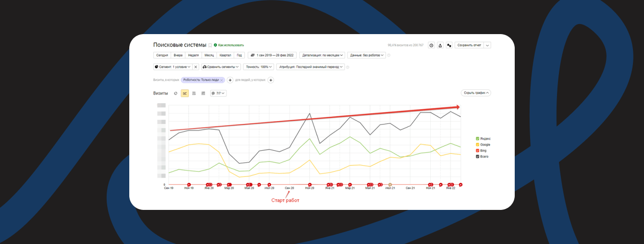
Task: Click the Сен 20 axis label
Action: (x=290, y=188)
